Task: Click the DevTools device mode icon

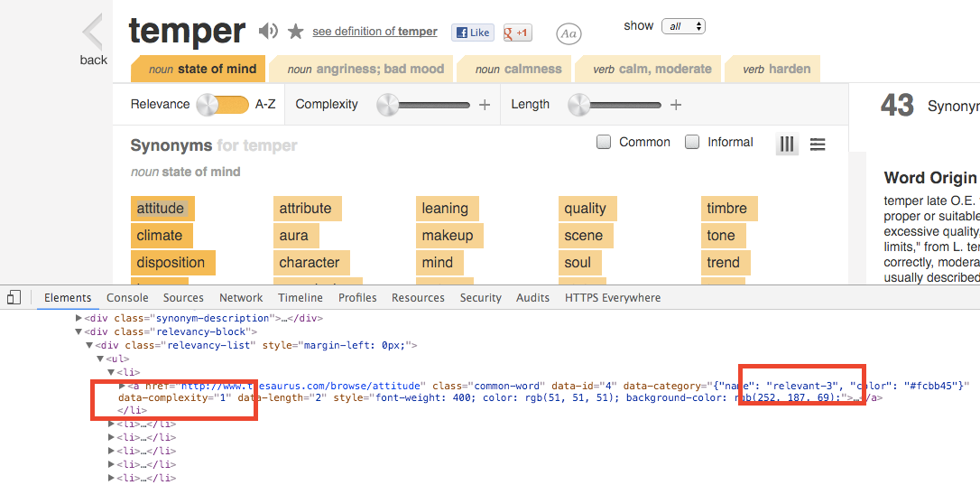Action: coord(14,297)
